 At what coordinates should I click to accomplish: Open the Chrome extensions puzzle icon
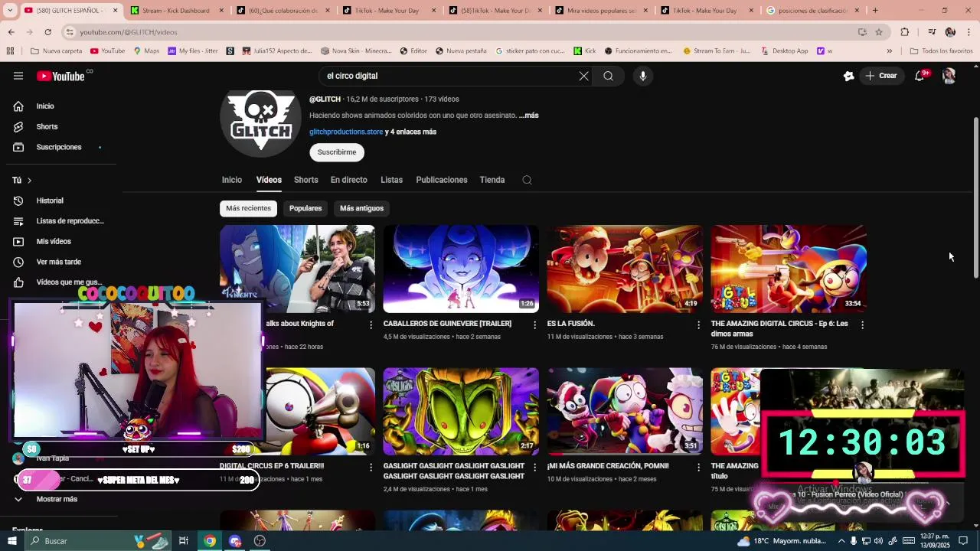(x=905, y=32)
